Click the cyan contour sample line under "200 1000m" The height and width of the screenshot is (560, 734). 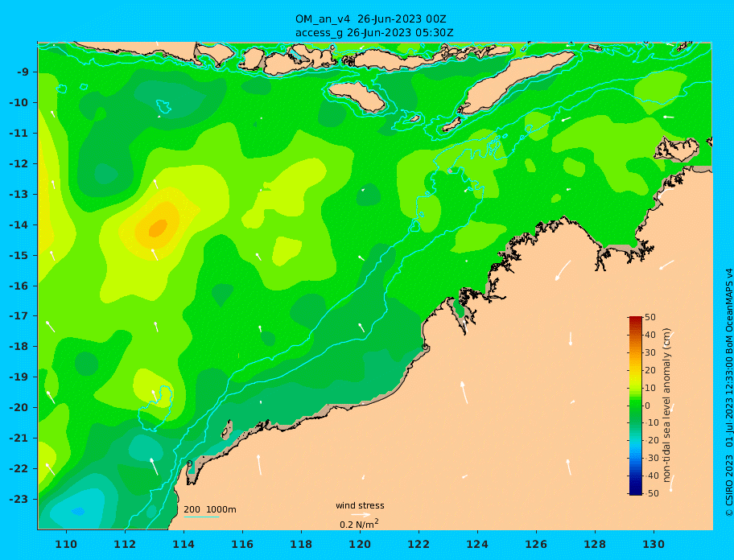[x=201, y=517]
